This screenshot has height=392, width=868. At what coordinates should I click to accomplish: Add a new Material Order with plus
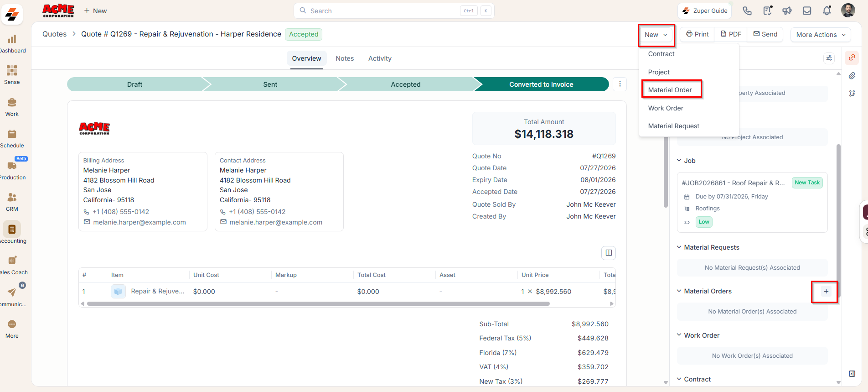pyautogui.click(x=826, y=291)
